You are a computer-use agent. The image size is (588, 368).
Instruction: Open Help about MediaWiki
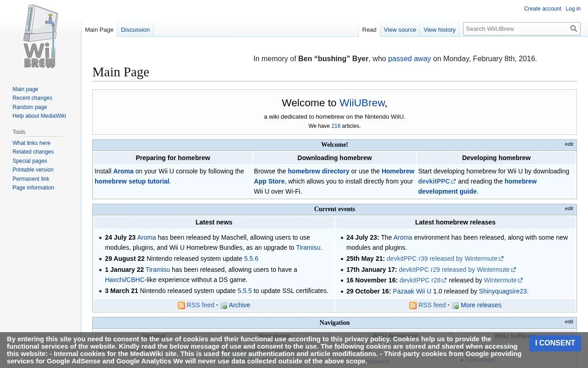click(x=39, y=116)
